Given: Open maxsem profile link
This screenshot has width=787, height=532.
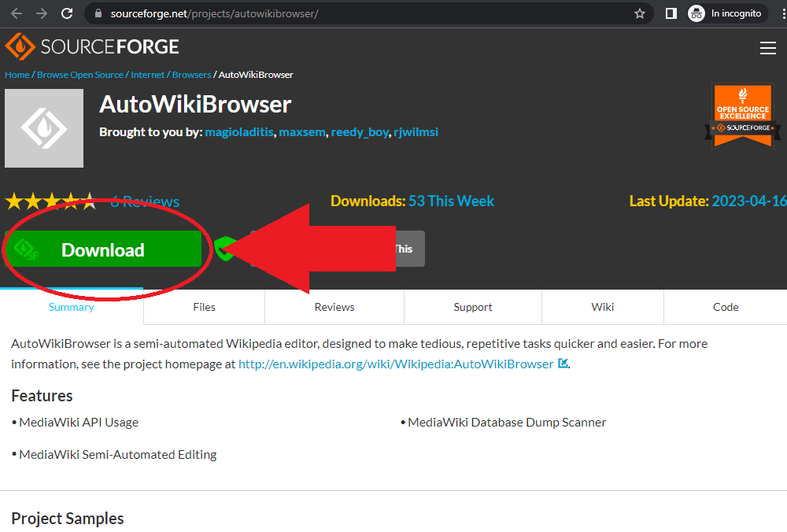Looking at the screenshot, I should click(302, 132).
